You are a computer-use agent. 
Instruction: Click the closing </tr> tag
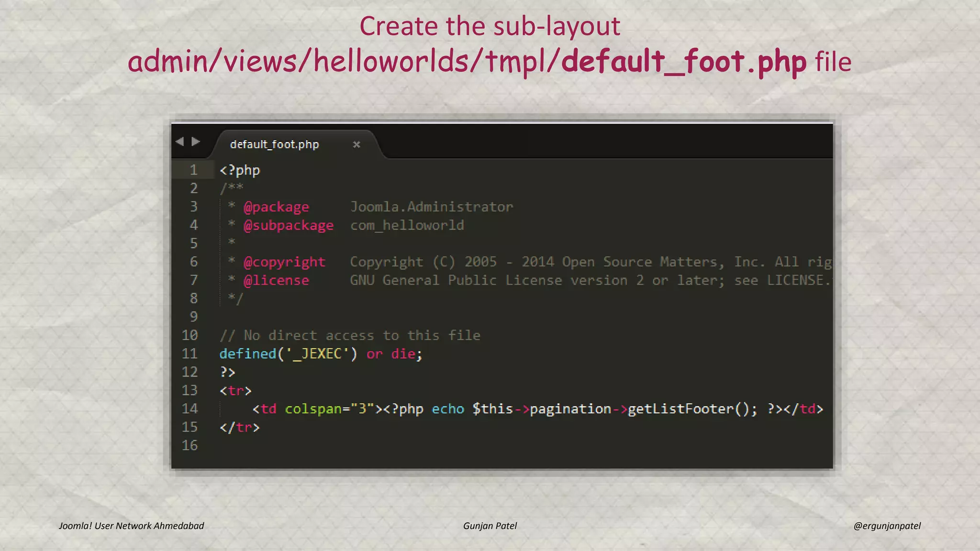coord(240,427)
